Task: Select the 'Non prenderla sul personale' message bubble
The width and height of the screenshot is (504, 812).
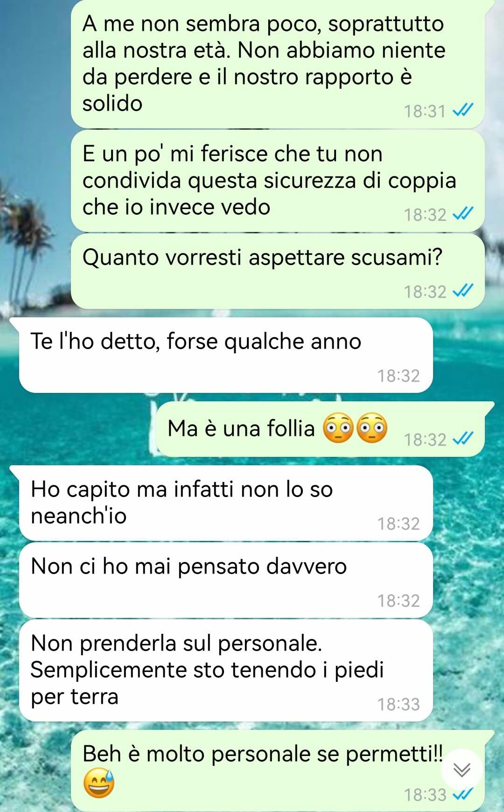Action: [226, 671]
